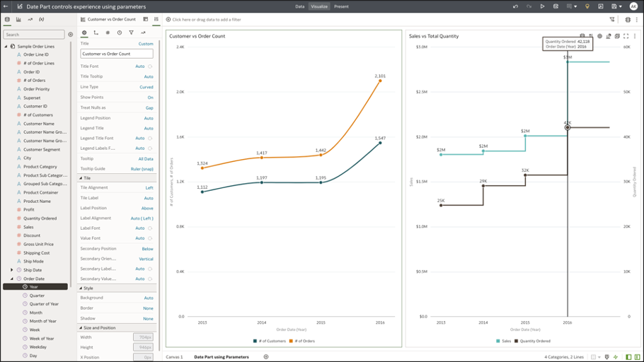Open the Line Type Curved dropdown
Viewport: 644px width, 362px height.
tap(146, 87)
